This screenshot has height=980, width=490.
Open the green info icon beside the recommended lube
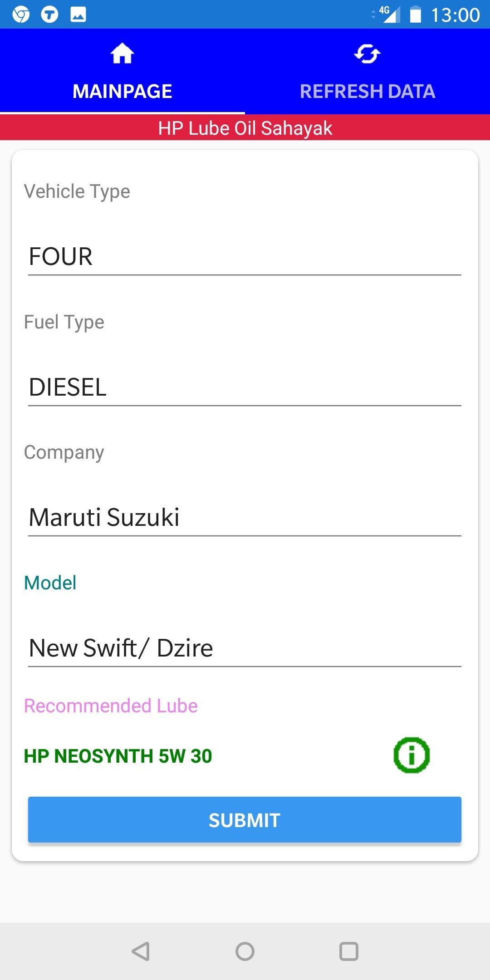click(412, 755)
